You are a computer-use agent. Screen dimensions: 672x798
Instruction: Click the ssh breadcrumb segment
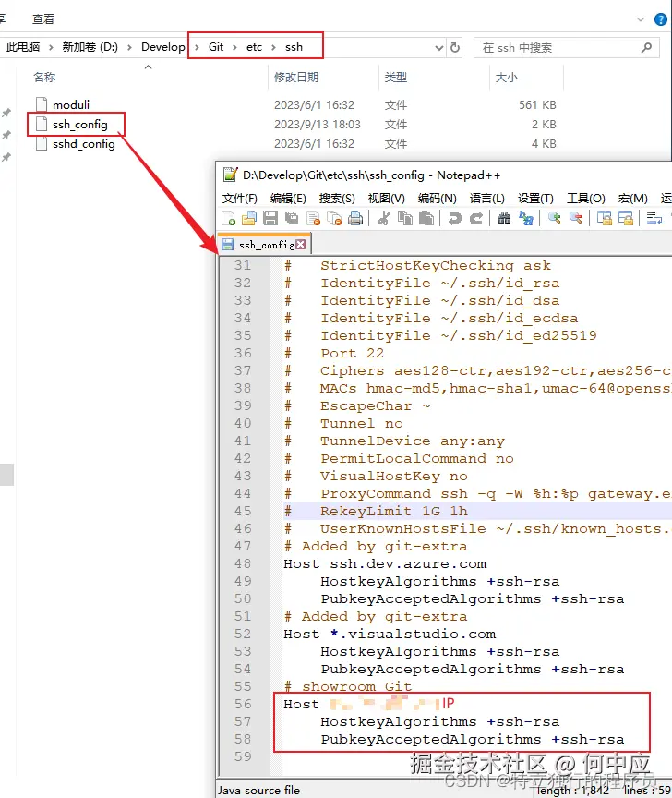pos(294,47)
